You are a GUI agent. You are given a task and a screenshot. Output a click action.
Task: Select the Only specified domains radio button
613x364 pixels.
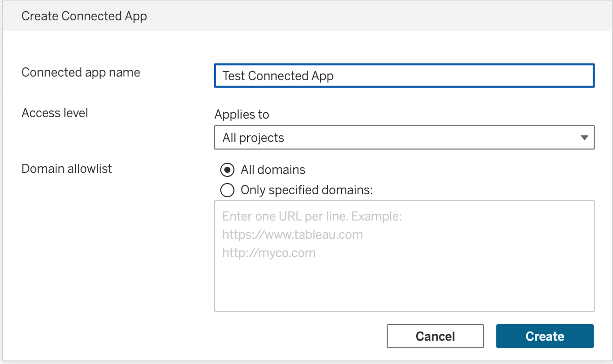pos(227,190)
